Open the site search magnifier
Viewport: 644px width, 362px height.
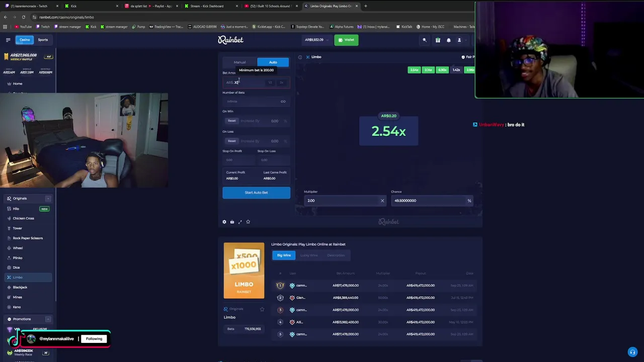point(424,40)
